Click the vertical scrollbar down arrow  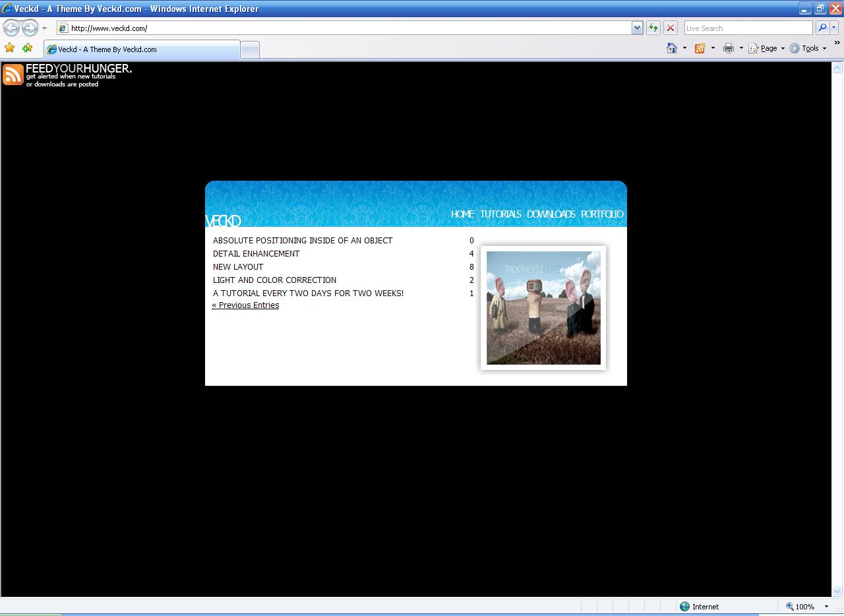837,592
